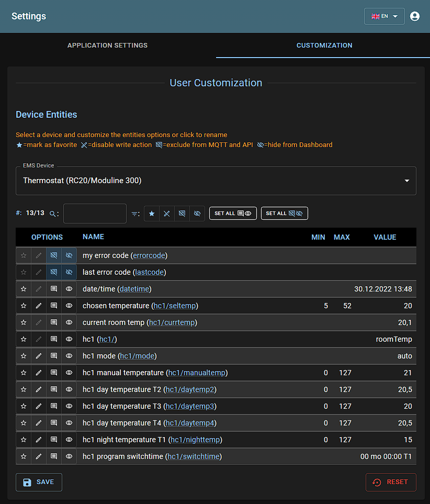This screenshot has height=504, width=430.
Task: Filter entities by favorite star
Action: point(152,214)
